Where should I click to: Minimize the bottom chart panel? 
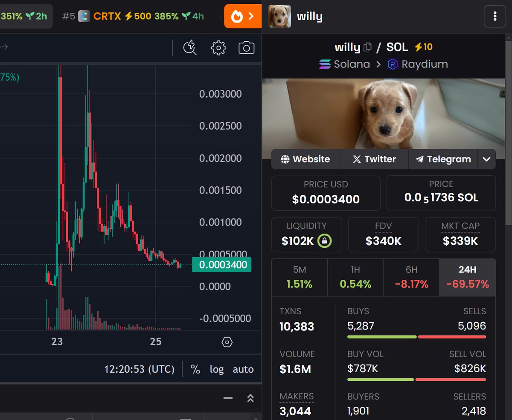[x=228, y=398]
